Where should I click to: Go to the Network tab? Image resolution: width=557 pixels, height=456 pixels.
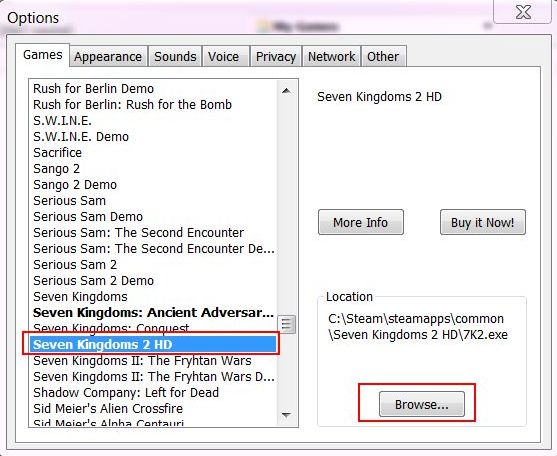click(331, 56)
